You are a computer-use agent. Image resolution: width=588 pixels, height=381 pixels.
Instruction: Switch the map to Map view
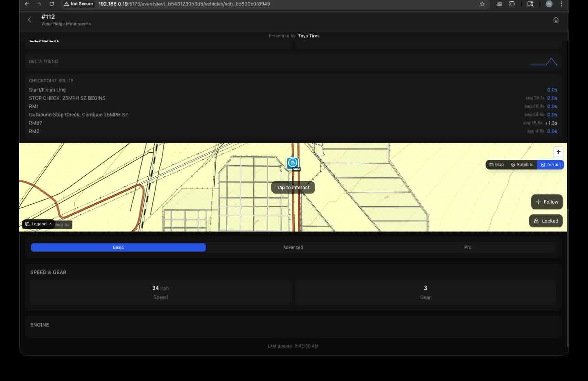coord(496,164)
